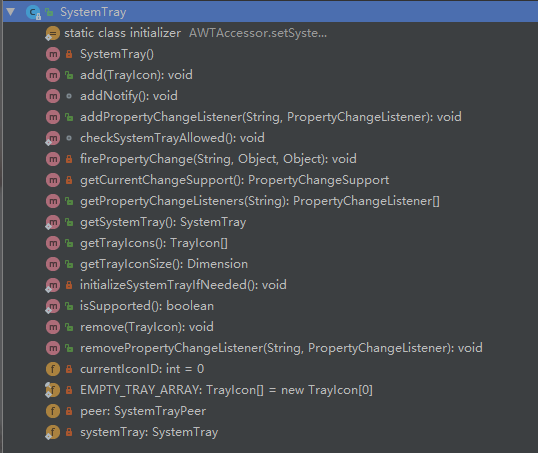Viewport: 538px width, 453px height.
Task: Click public visibility icon beside add(TrayIcon)
Action: (x=69, y=75)
